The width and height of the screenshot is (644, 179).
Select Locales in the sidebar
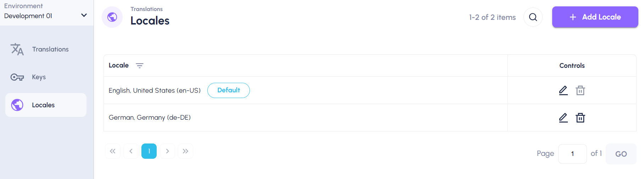[46, 105]
